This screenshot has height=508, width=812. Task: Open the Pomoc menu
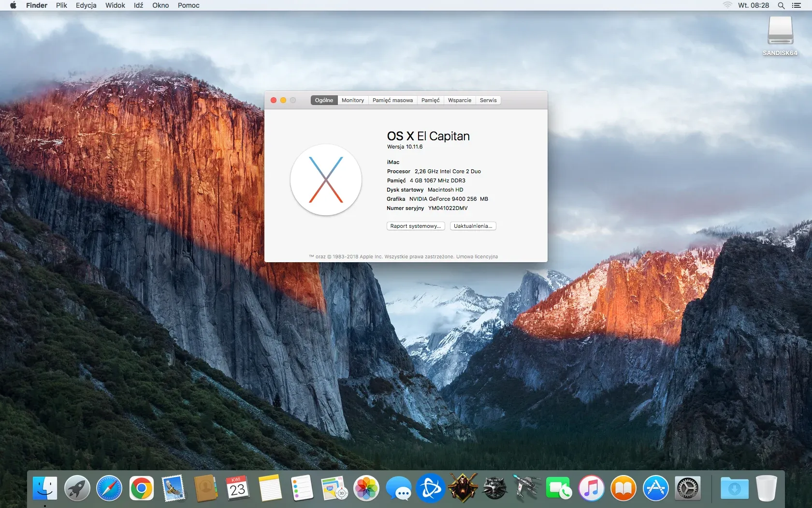click(188, 5)
